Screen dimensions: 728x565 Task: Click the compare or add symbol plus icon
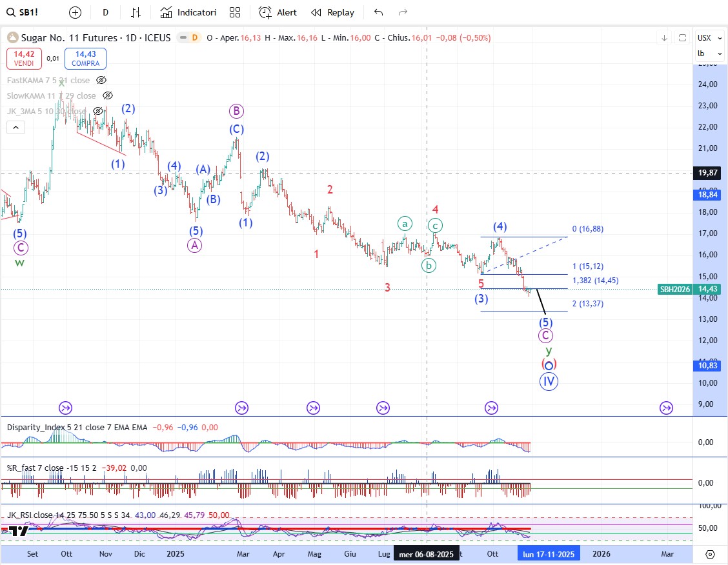(76, 12)
